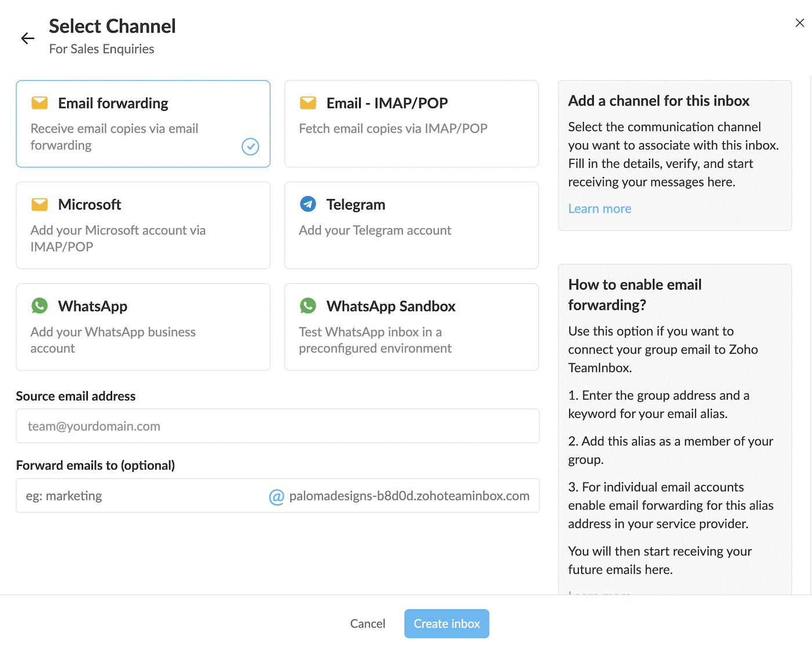
Task: Click the Learn more link
Action: click(x=599, y=208)
